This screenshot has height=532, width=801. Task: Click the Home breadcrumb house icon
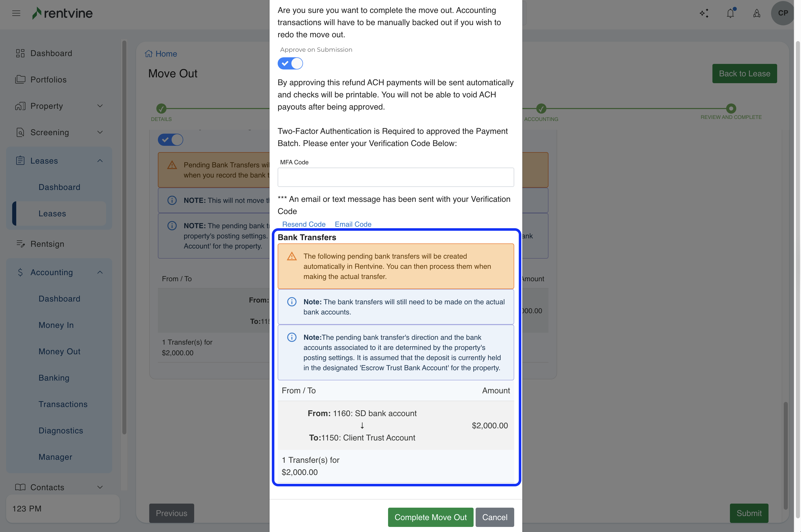pos(148,54)
